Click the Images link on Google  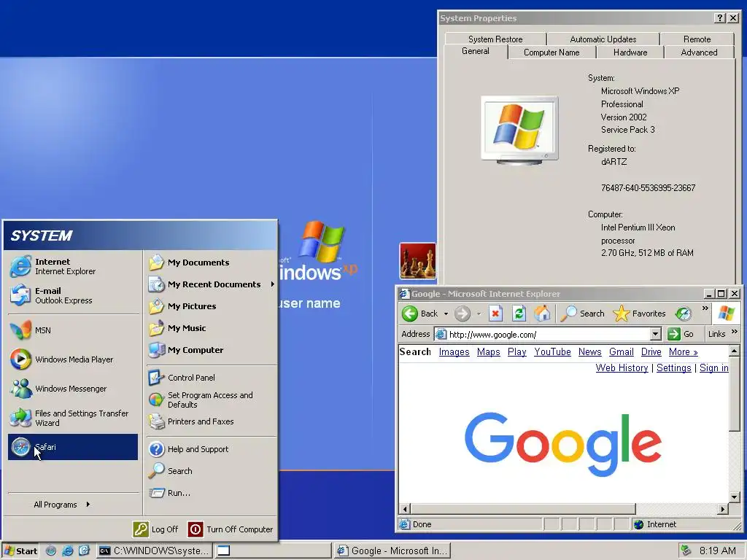click(454, 352)
